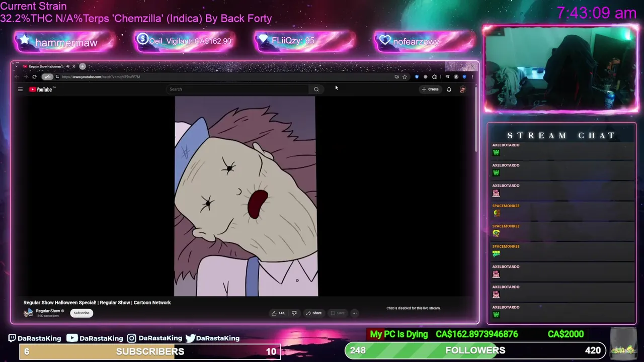Open the YouTube account avatar menu
Screen dimensions: 644x362
463,89
